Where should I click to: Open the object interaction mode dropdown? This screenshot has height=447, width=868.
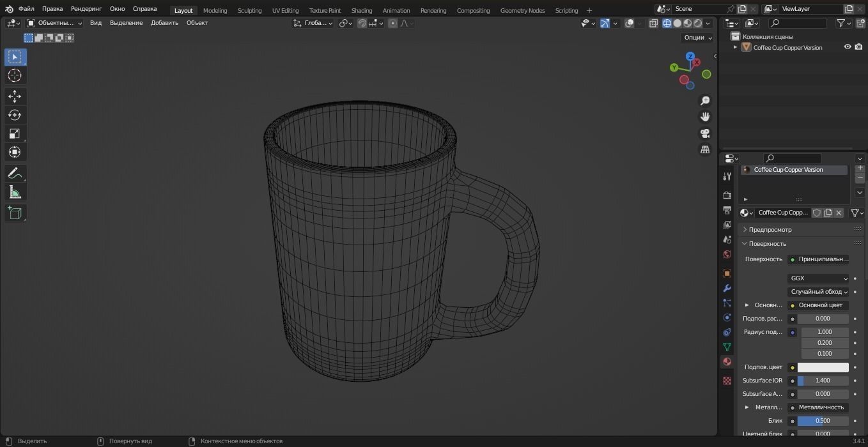click(55, 23)
